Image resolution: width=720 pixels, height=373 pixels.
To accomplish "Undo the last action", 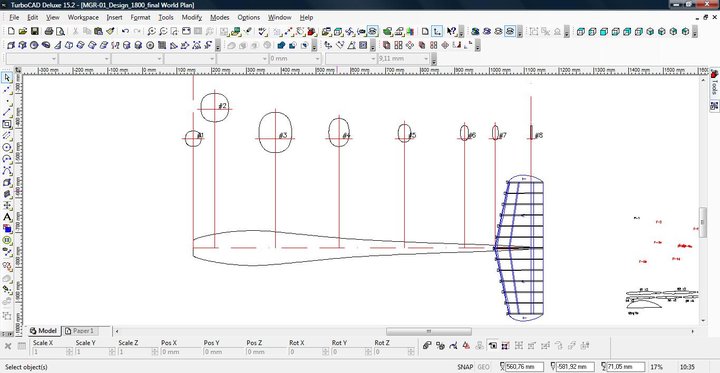I will (125, 31).
